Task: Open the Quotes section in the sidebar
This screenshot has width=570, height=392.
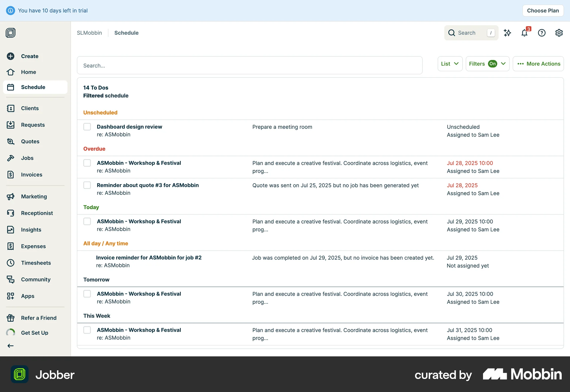Action: coord(30,141)
